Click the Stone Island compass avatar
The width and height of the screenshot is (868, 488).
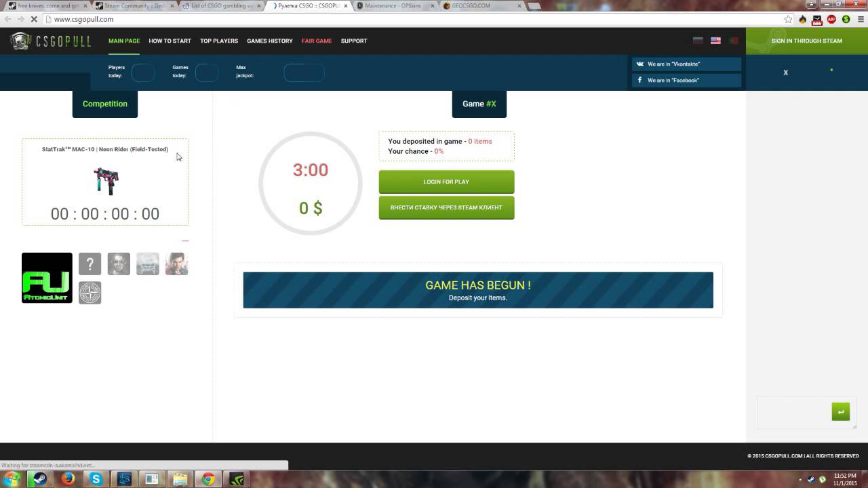pos(90,292)
